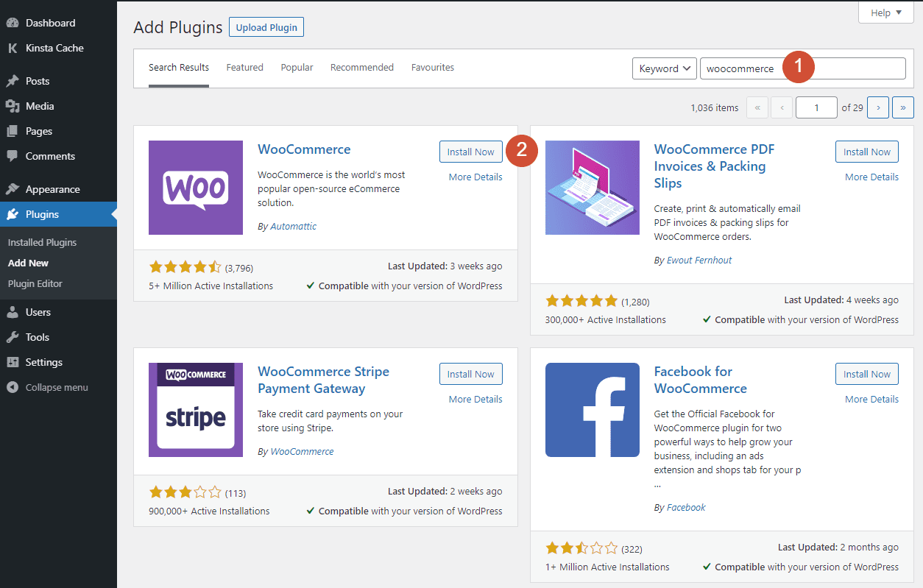This screenshot has width=923, height=588.
Task: Select the Dashboard icon in the sidebar
Action: pos(15,22)
